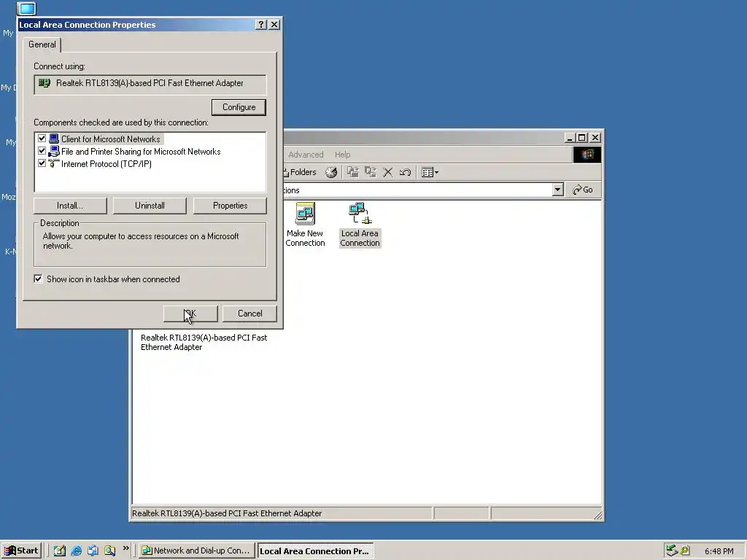747x560 pixels.
Task: Select the Local Area Connection icon
Action: [360, 225]
